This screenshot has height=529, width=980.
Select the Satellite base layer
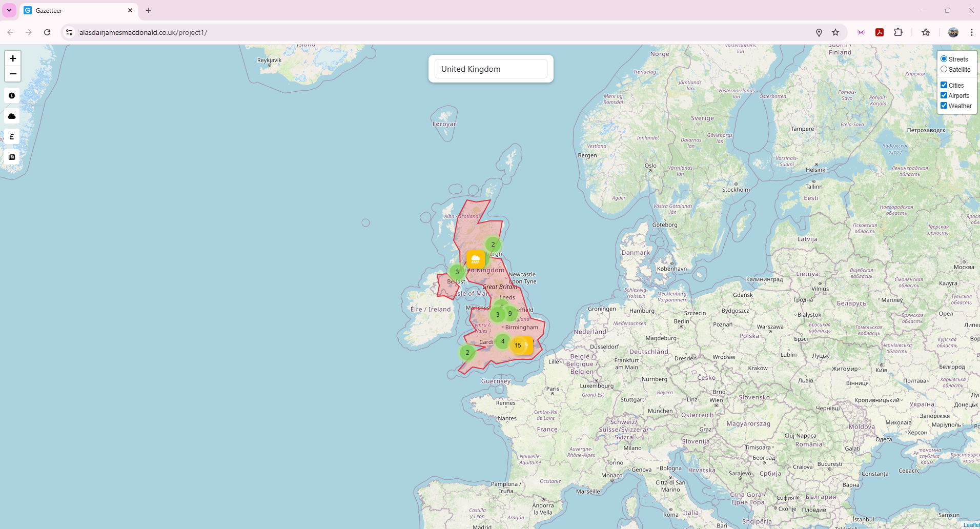944,69
